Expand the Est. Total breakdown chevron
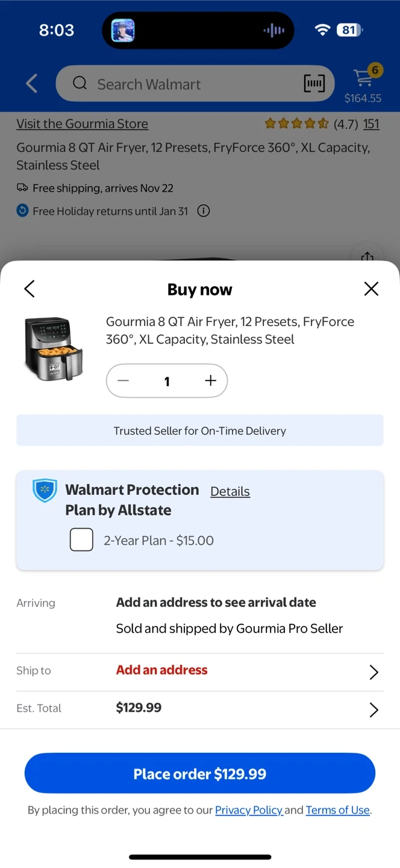Screen dimensions: 400x868 373,709
